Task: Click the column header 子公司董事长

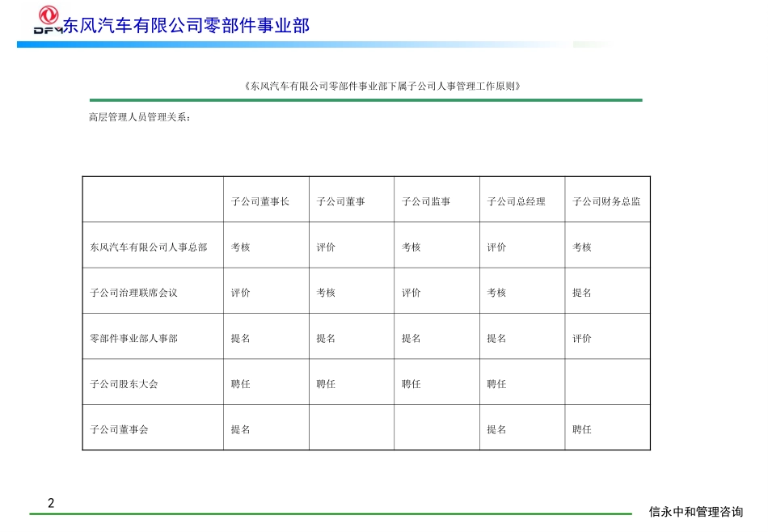Action: click(x=260, y=201)
